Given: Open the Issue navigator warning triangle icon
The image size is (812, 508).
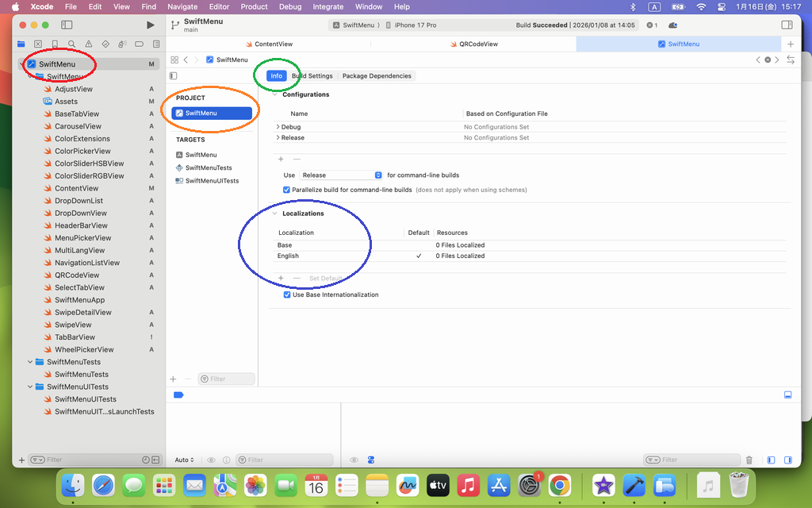Looking at the screenshot, I should [x=88, y=44].
